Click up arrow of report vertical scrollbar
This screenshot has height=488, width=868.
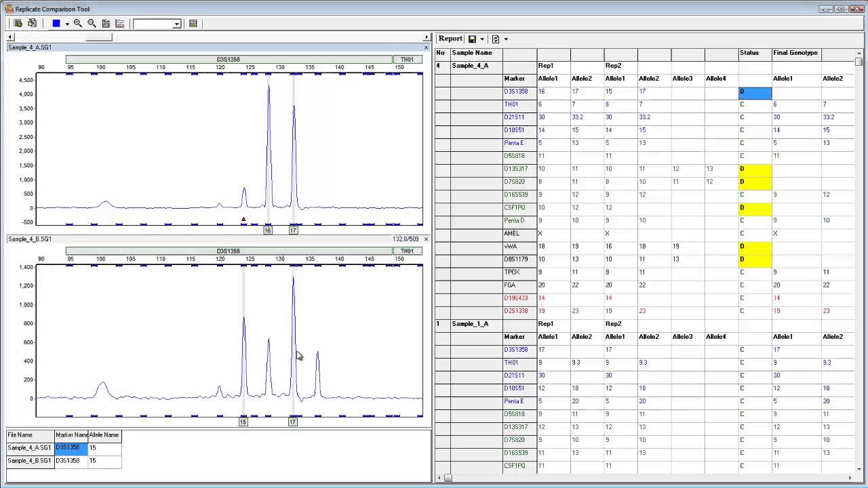pos(859,53)
